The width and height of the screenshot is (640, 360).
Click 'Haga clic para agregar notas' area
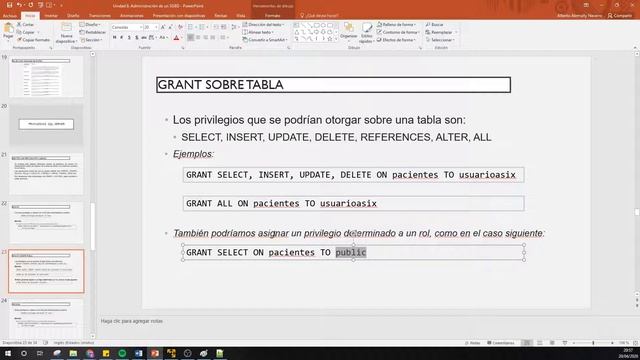[x=131, y=321]
